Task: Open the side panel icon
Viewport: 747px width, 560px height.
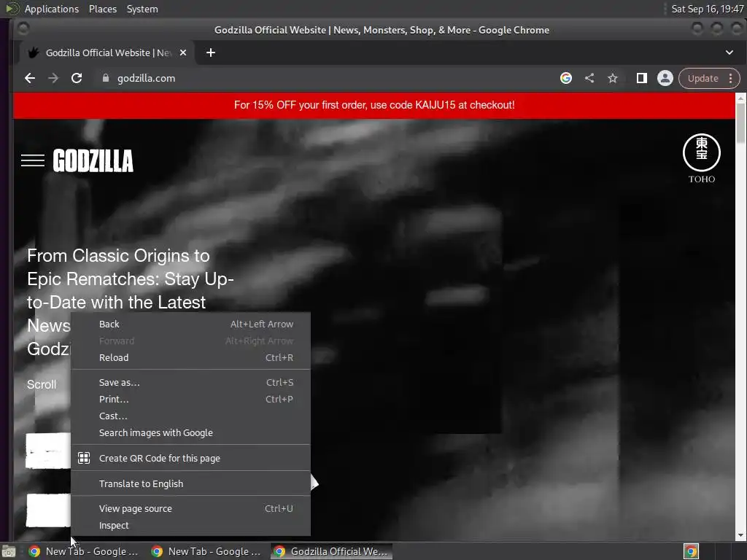Action: tap(641, 78)
